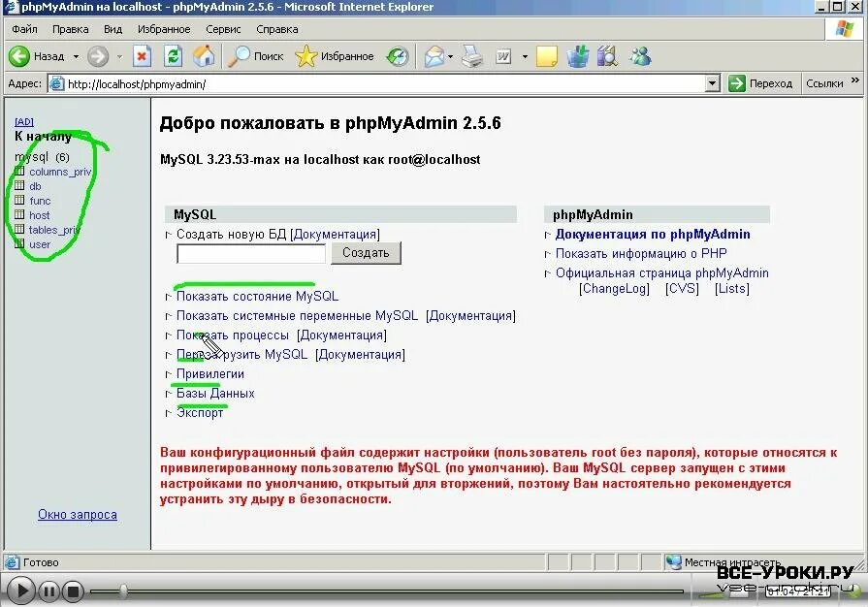Expand the Word edit dropdown arrow
The height and width of the screenshot is (607, 868).
pyautogui.click(x=525, y=56)
